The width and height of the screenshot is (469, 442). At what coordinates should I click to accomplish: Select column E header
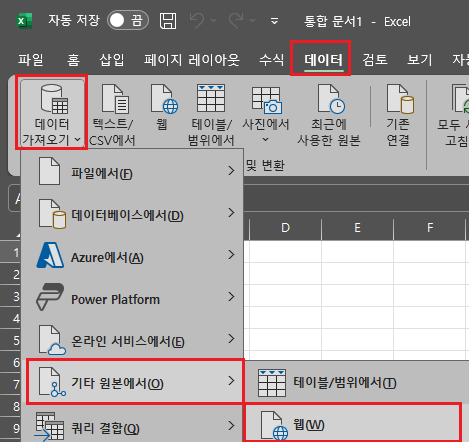[357, 228]
